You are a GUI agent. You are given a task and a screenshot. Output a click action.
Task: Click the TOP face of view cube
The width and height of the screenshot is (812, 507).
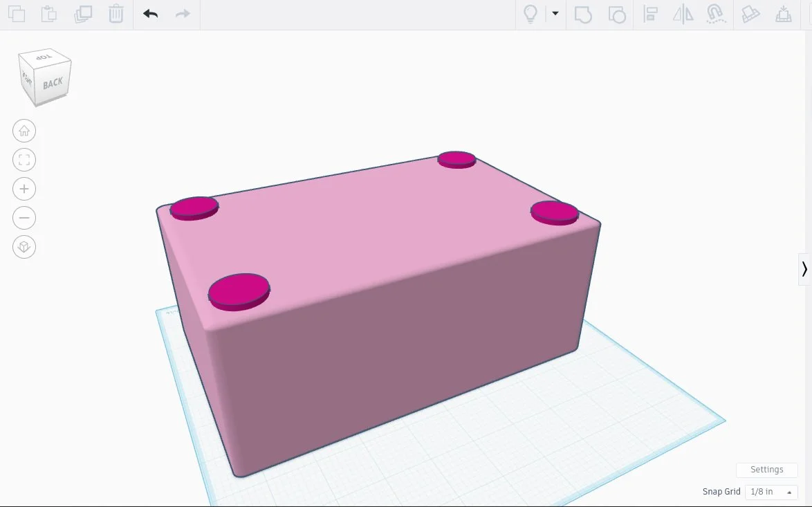coord(44,57)
